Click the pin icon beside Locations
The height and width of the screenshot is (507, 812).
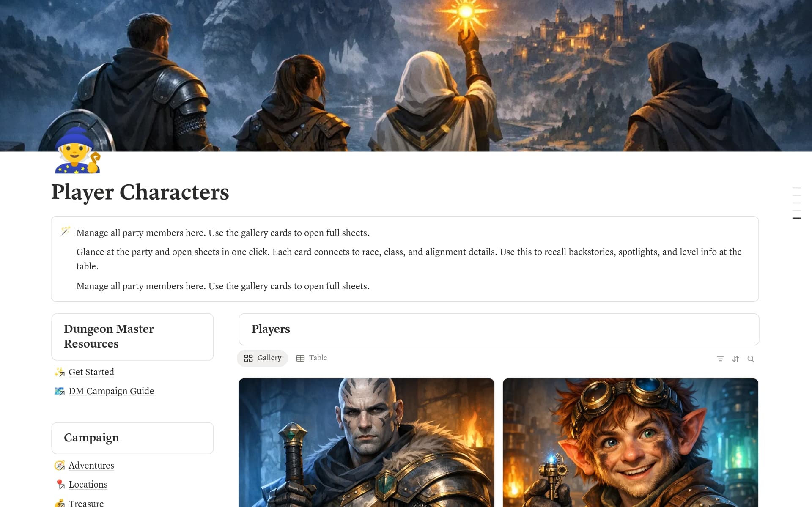[60, 485]
